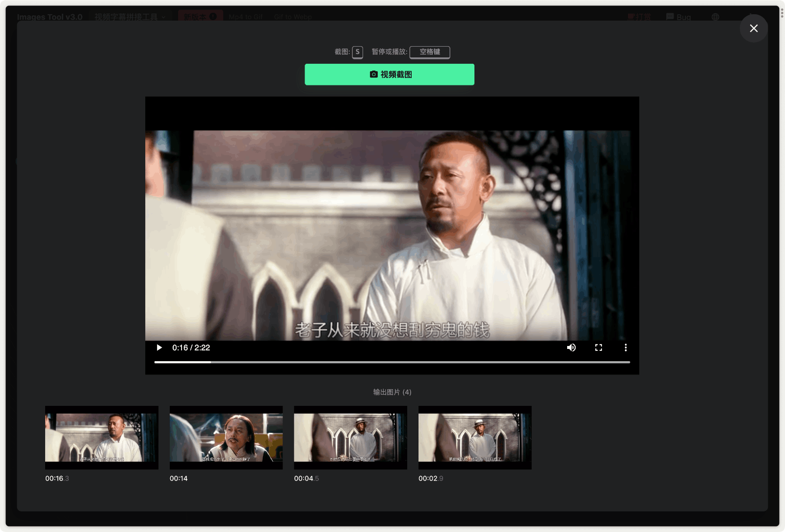
Task: Play the paused video
Action: [159, 347]
